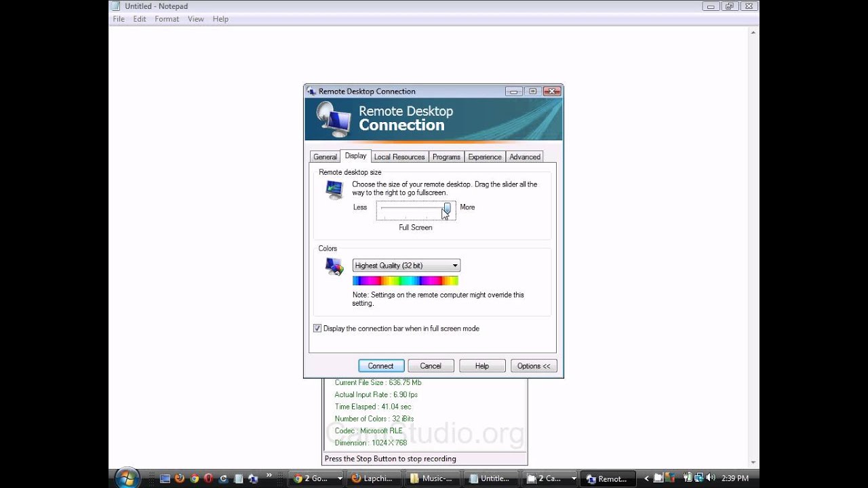
Task: Toggle Display the connection bar checkbox
Action: click(x=317, y=329)
